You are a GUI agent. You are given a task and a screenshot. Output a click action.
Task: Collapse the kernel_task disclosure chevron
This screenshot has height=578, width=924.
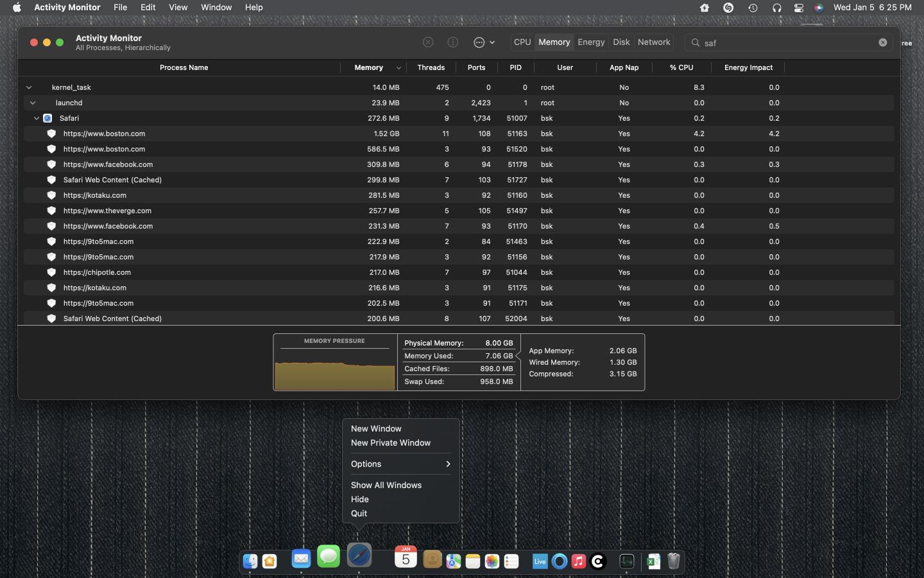pyautogui.click(x=29, y=87)
